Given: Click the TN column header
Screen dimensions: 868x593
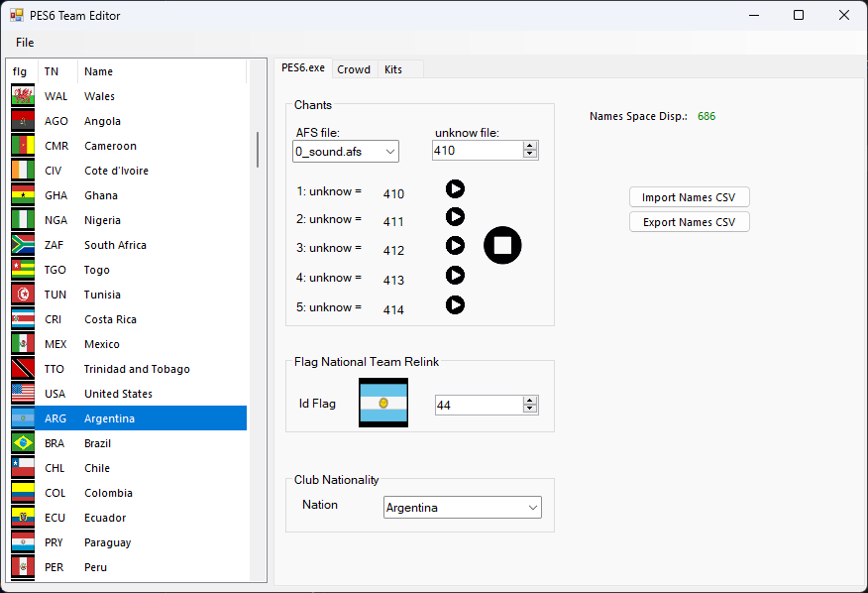Looking at the screenshot, I should click(x=57, y=71).
